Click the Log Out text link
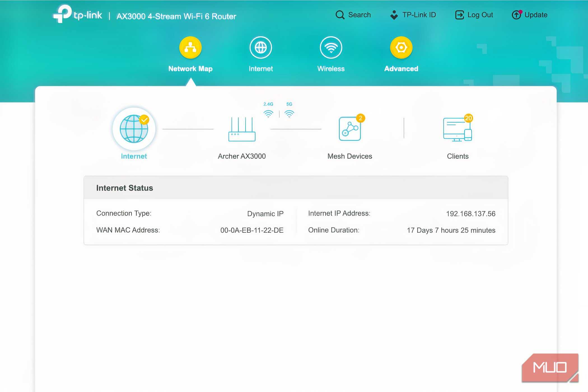 pyautogui.click(x=480, y=15)
